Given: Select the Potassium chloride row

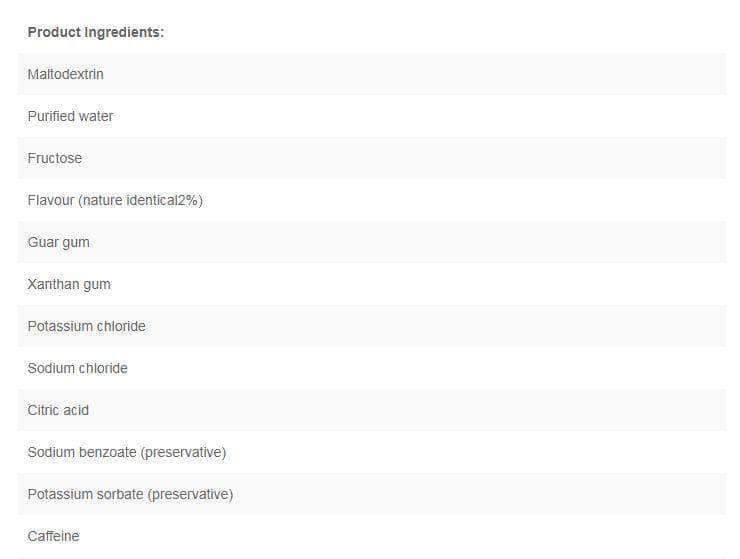Looking at the screenshot, I should 86,326.
